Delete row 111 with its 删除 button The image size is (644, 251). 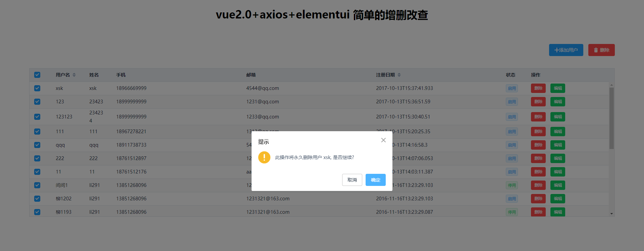[x=538, y=132]
